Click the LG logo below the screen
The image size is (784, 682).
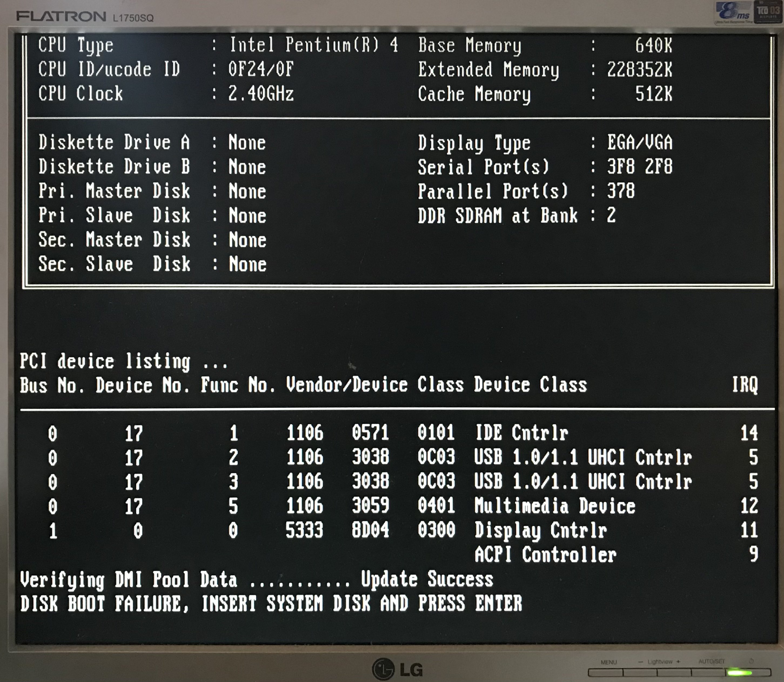397,669
